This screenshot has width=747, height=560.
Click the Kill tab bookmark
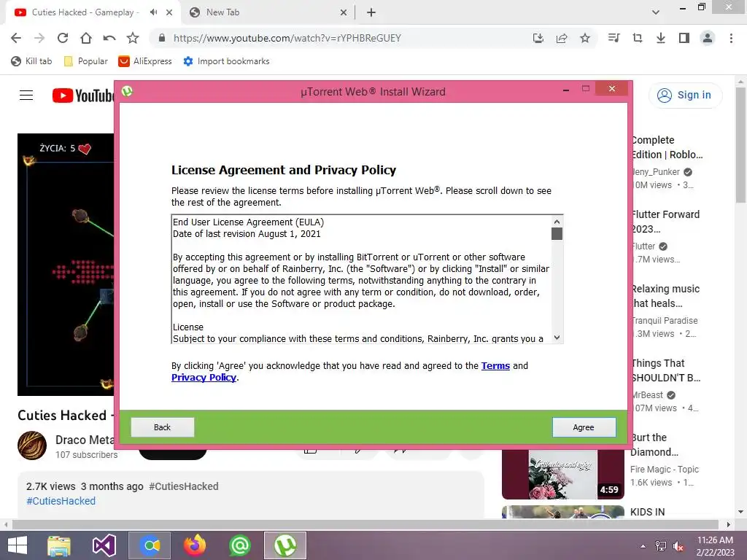31,61
